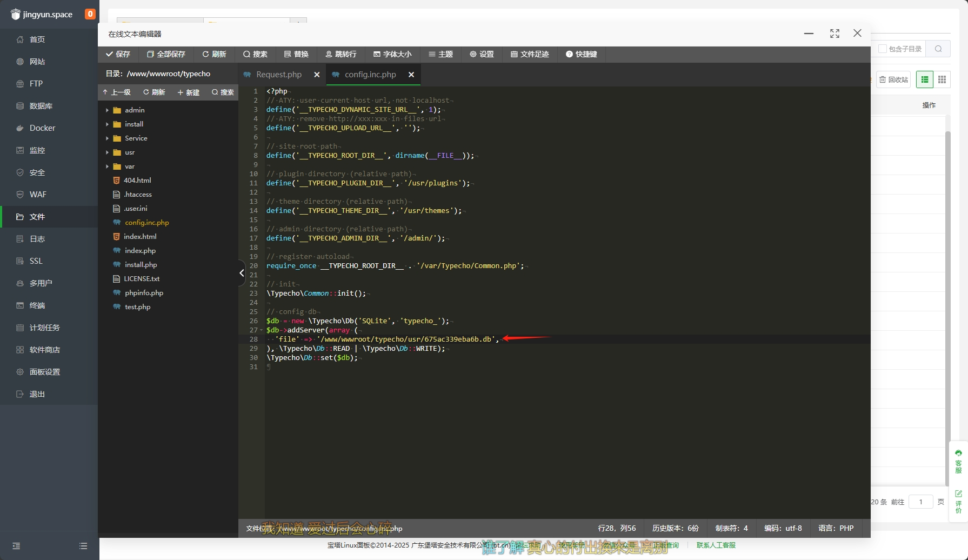Collapse the file tree sidebar panel
The width and height of the screenshot is (968, 560).
point(242,273)
